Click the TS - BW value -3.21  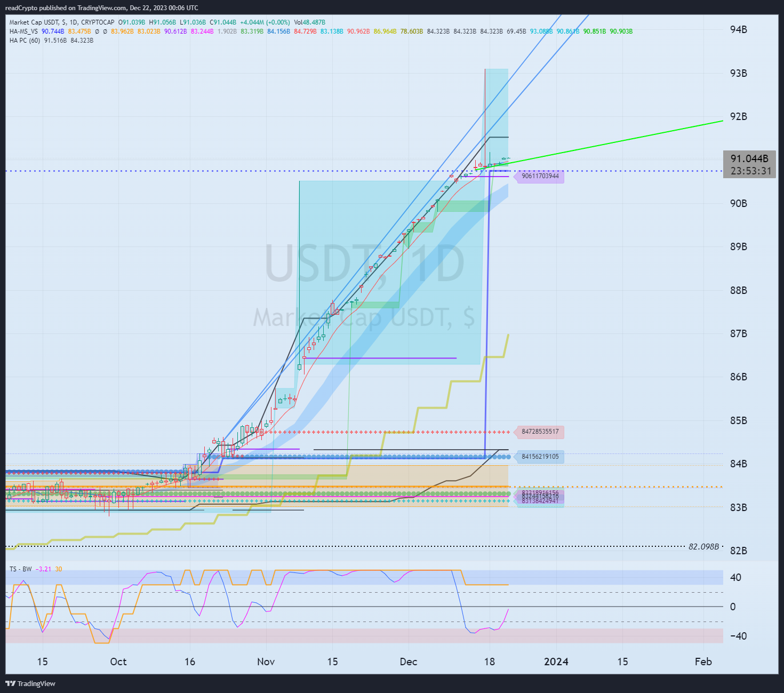tap(44, 569)
